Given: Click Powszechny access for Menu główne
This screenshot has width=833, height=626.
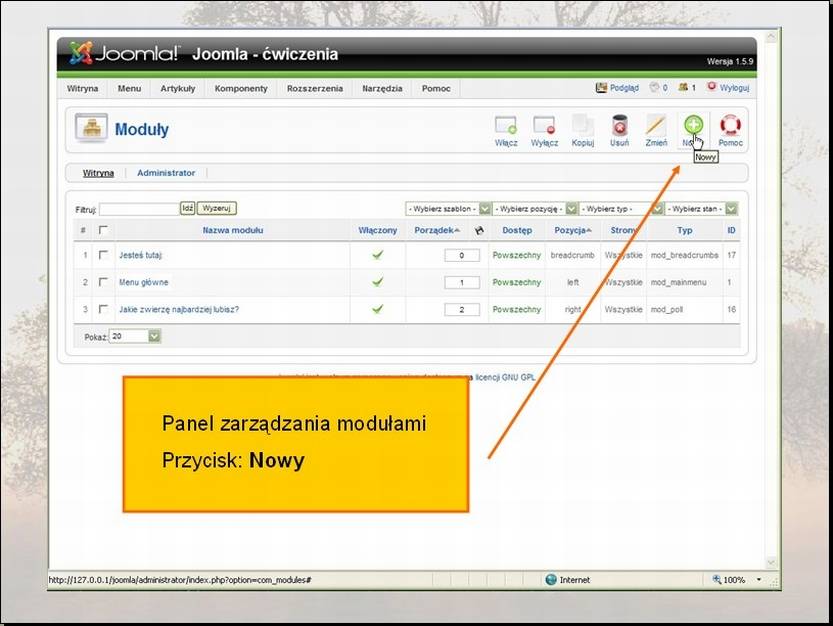Looking at the screenshot, I should pyautogui.click(x=516, y=282).
